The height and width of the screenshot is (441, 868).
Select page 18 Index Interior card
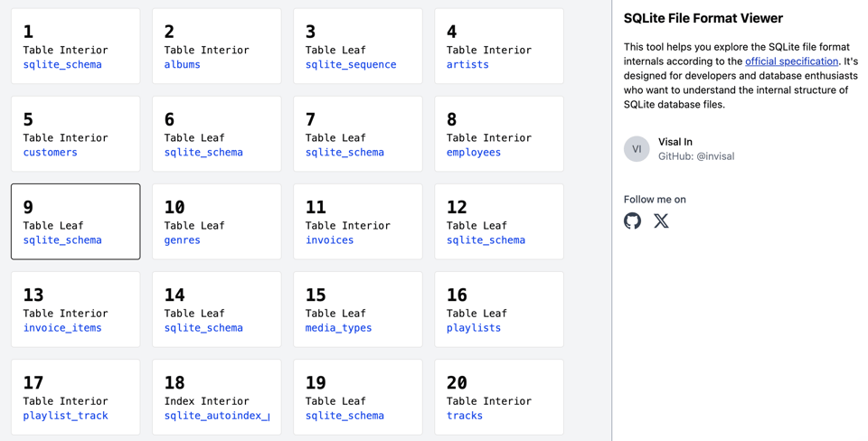[216, 397]
